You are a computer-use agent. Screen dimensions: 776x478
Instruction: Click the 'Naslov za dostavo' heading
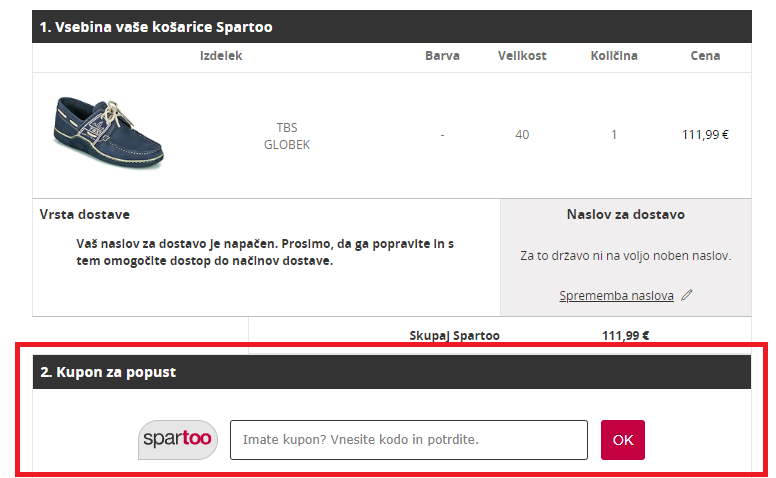(626, 214)
